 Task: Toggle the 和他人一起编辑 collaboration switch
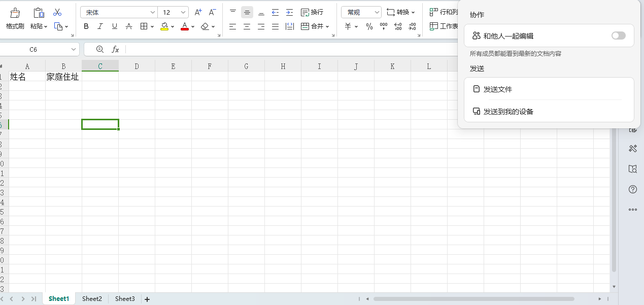(618, 36)
